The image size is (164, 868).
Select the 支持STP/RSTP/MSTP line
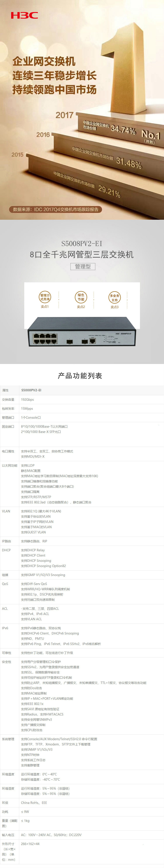[x=36, y=497]
